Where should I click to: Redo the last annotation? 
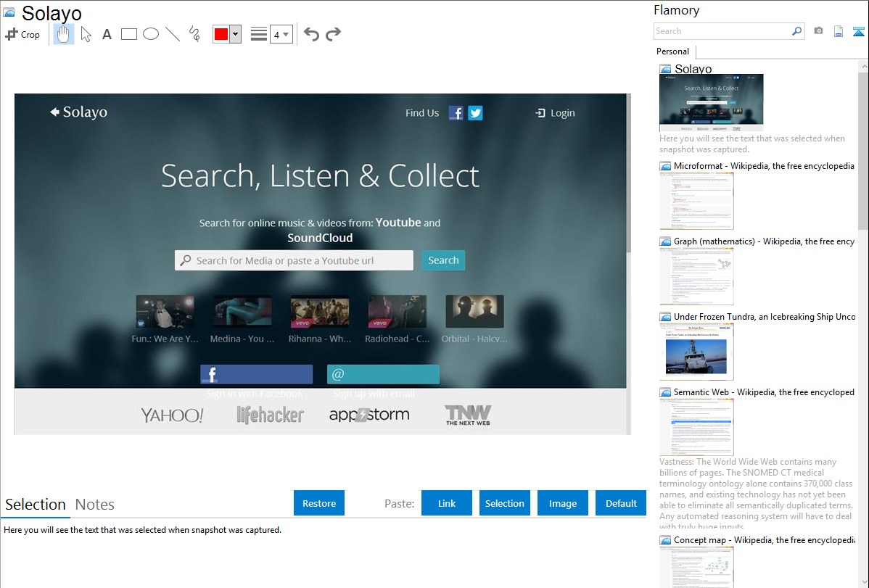333,34
